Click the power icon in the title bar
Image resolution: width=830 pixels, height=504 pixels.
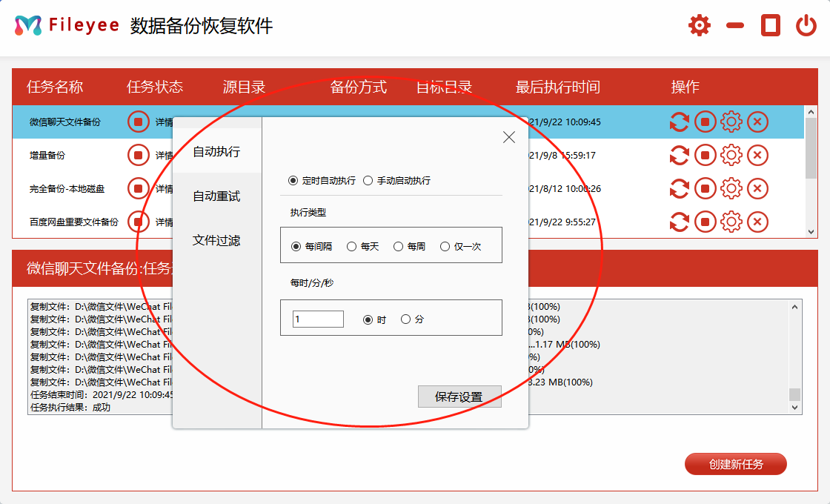point(807,24)
